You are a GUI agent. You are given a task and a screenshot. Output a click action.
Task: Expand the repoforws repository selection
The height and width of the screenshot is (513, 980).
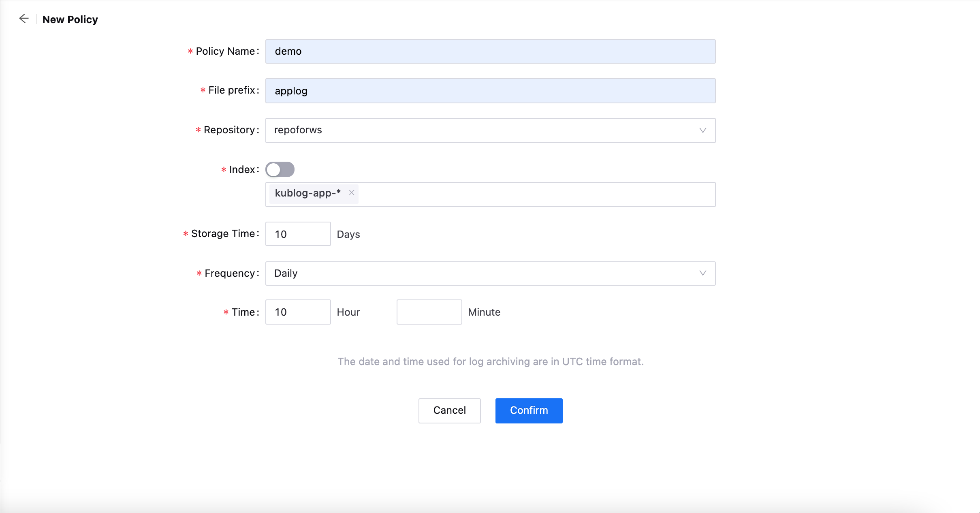(491, 130)
